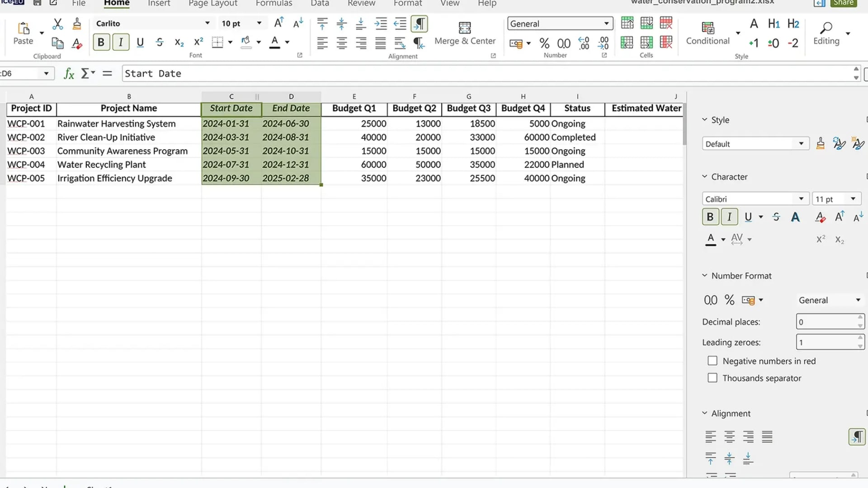Enable Negative numbers in red checkbox

tap(712, 361)
